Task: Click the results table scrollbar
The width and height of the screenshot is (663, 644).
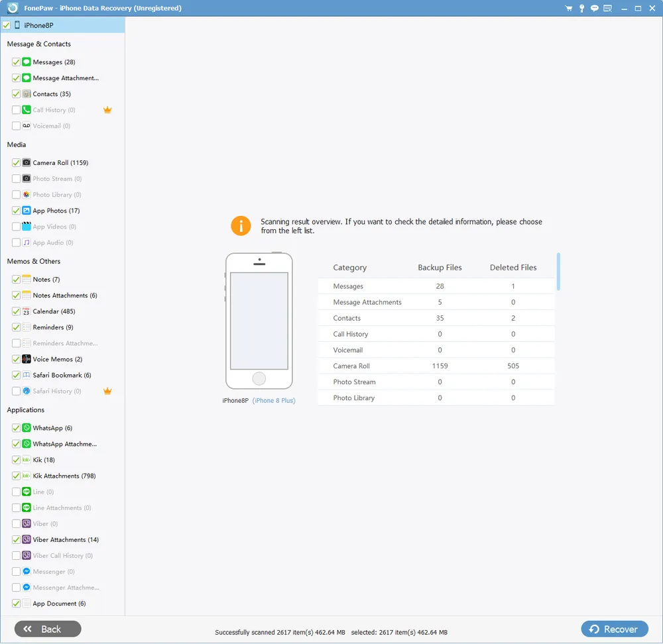Action: (x=558, y=272)
